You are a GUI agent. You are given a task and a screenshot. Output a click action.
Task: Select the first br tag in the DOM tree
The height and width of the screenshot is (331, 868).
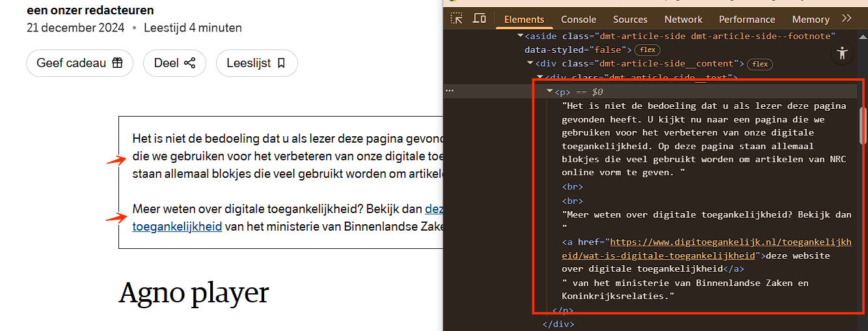573,187
